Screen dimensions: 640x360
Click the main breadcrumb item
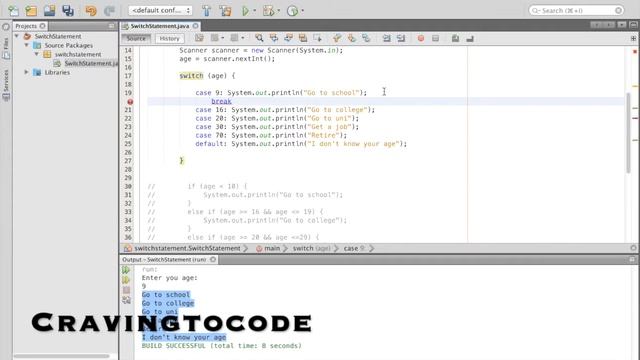coord(272,248)
